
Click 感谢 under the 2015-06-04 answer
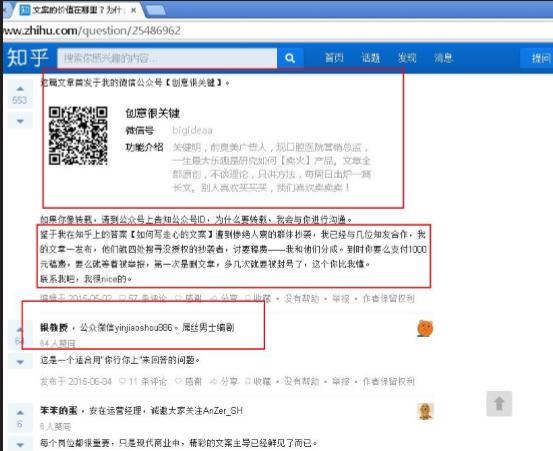[189, 381]
